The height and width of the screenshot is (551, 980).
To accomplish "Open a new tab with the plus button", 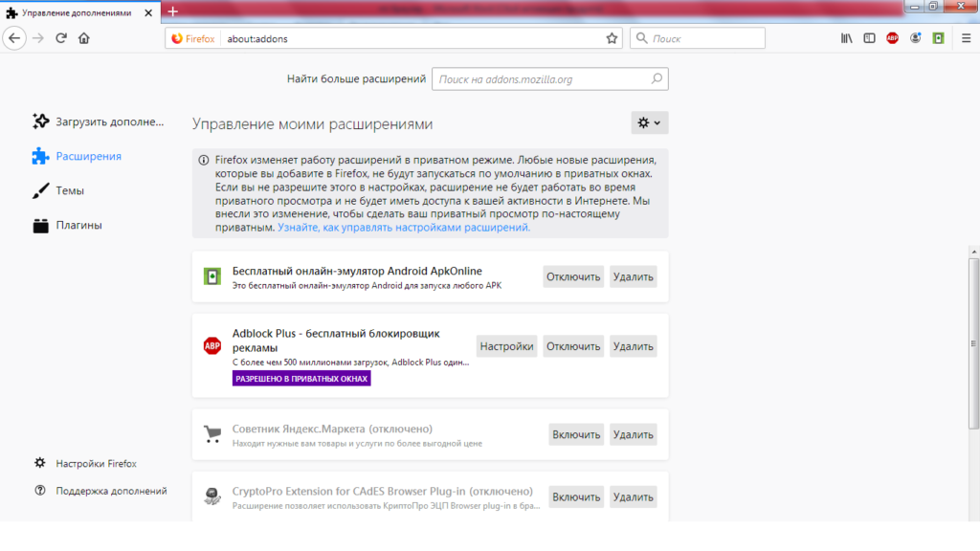I will point(173,11).
